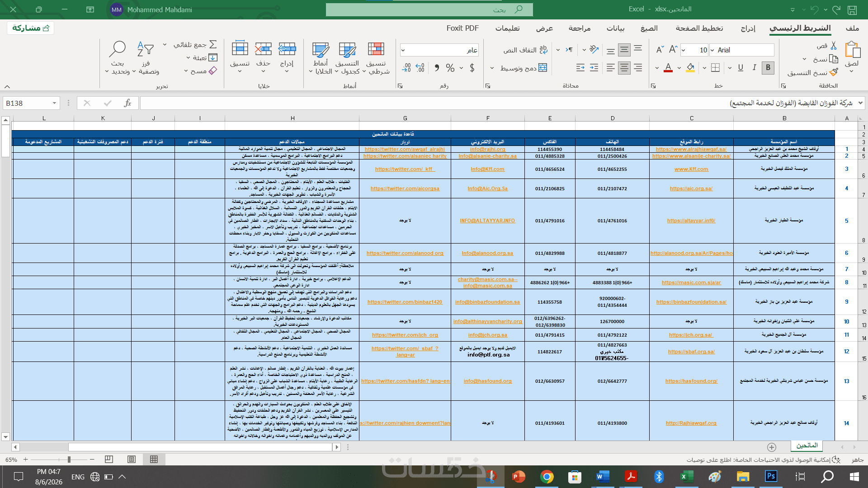
Task: Toggle Bold formatting
Action: (x=768, y=68)
